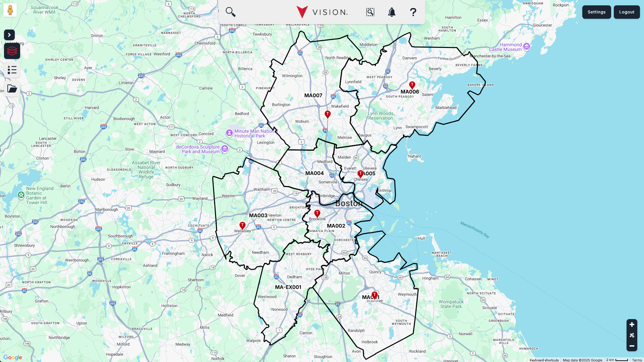
Task: Select the MA-EX001 territory label
Action: [x=288, y=287]
